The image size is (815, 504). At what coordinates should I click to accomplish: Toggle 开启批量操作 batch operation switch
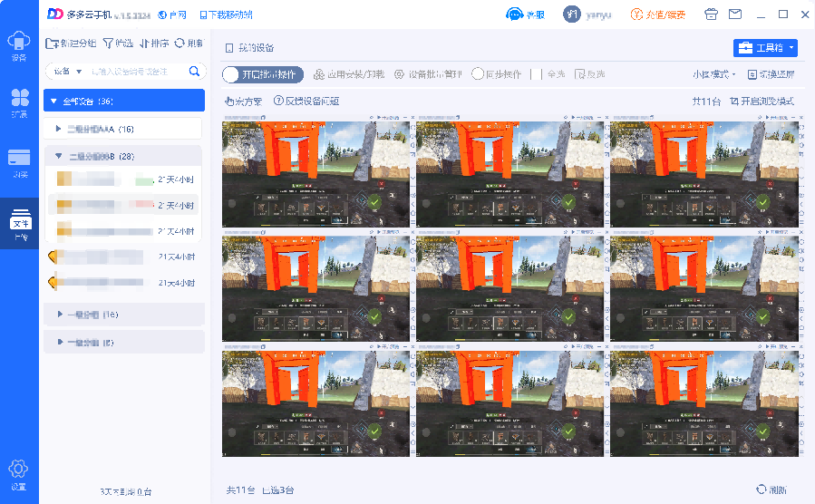(x=263, y=75)
